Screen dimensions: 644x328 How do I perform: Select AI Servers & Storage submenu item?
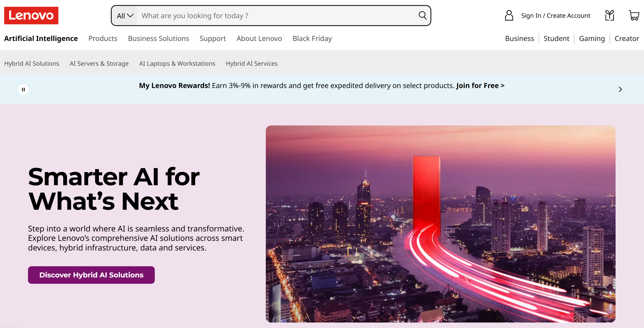pyautogui.click(x=99, y=63)
